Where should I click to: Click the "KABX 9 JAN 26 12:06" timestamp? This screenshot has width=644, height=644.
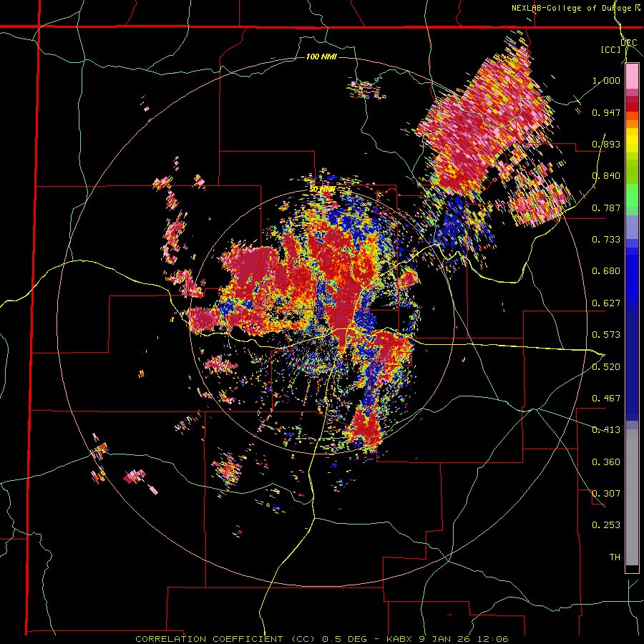pyautogui.click(x=447, y=639)
